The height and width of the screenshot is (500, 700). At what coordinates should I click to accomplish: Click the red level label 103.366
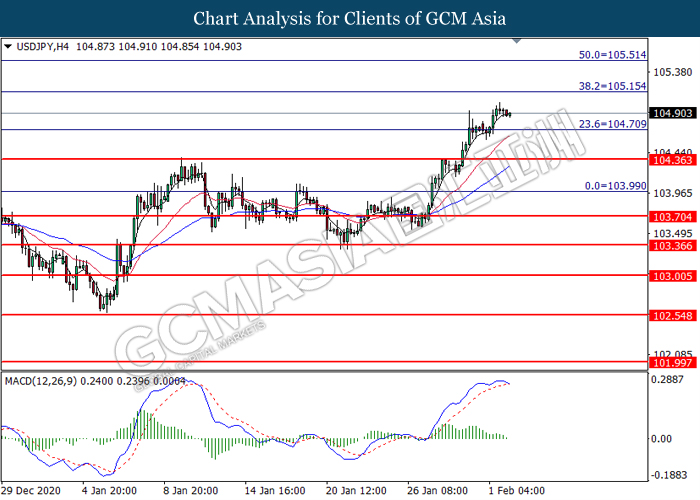(x=672, y=246)
